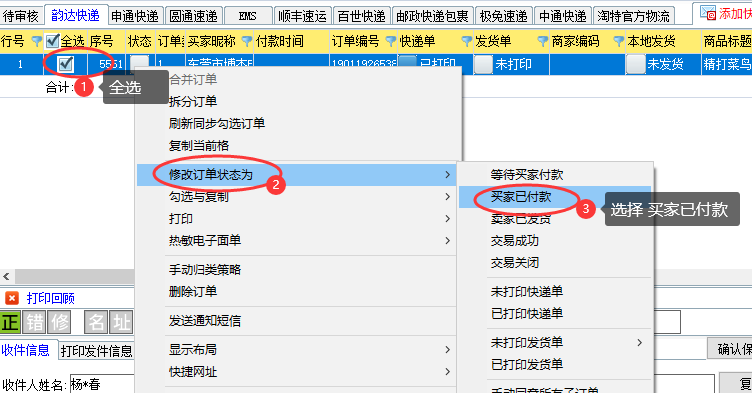Switch to 圆通速递 tab
This screenshot has width=752, height=393.
click(x=194, y=16)
